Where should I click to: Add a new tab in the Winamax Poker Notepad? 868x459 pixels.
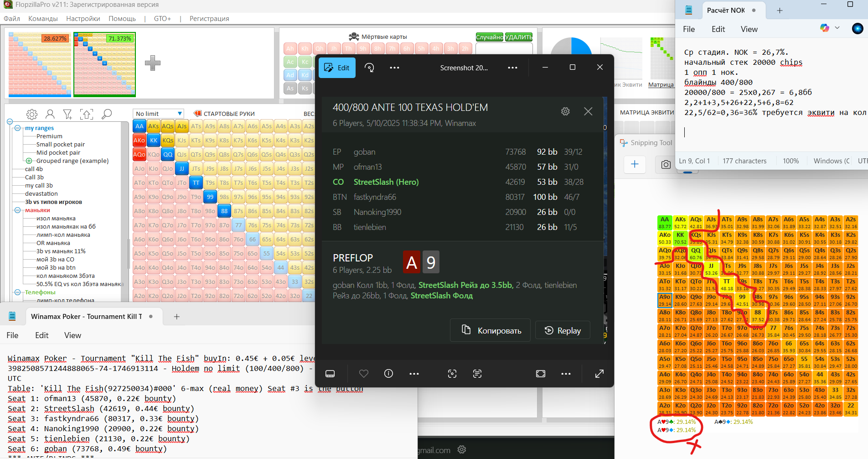(177, 316)
